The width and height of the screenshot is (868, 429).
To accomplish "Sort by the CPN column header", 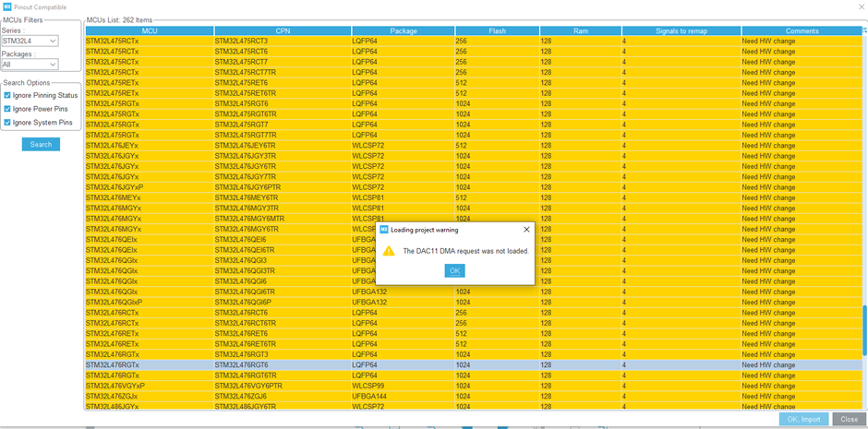I will 283,31.
